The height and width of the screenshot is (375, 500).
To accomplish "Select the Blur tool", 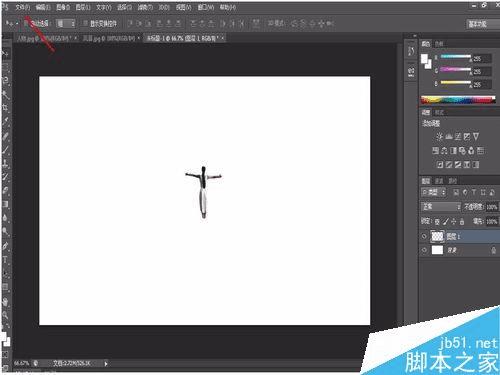I will [x=5, y=218].
